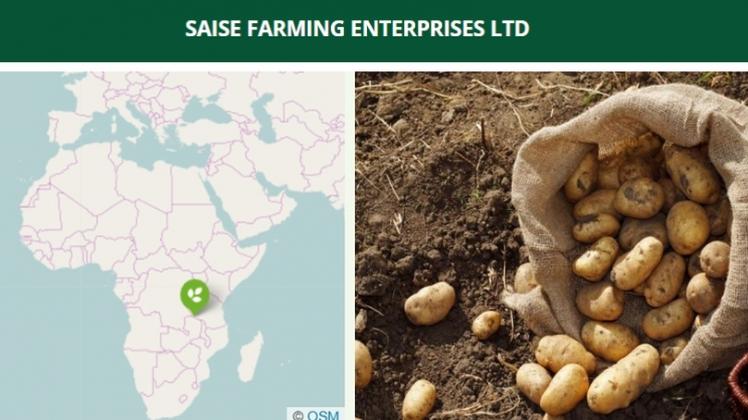Screen dimensions: 748x420
Task: Open the OSM attribution link
Action: [x=323, y=415]
